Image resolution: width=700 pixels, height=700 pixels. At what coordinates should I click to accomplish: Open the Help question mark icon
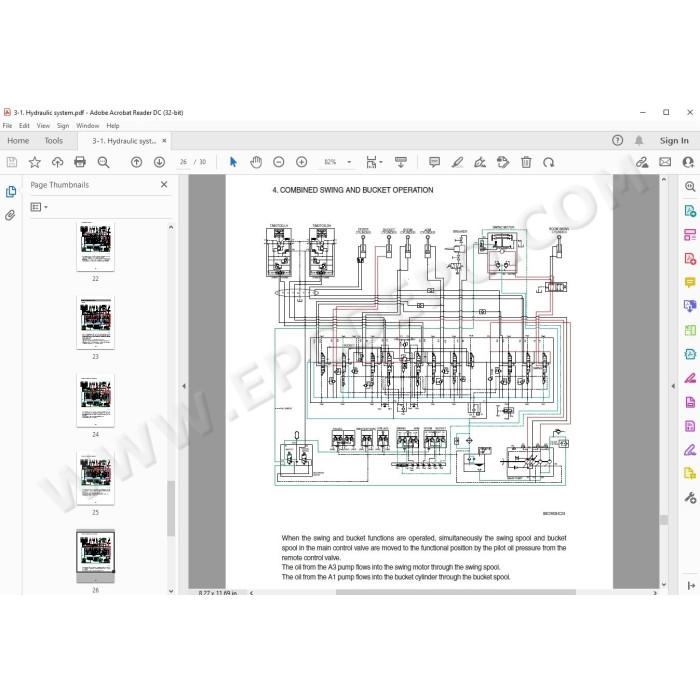[x=617, y=141]
